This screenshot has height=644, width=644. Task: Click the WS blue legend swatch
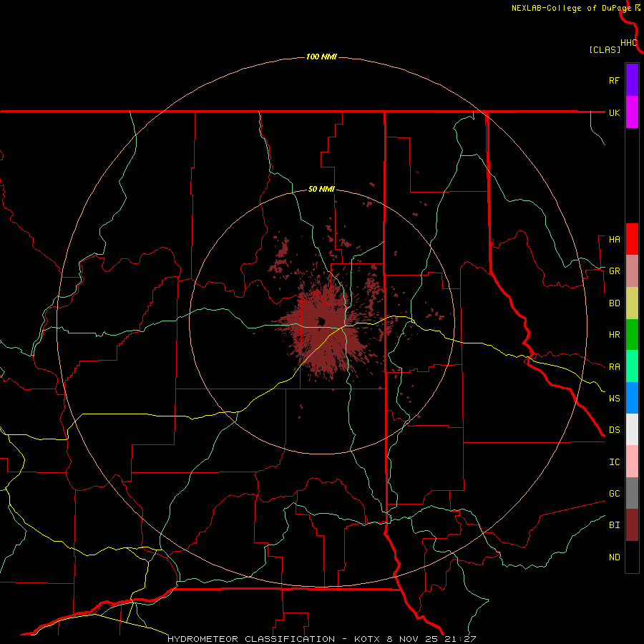point(632,398)
